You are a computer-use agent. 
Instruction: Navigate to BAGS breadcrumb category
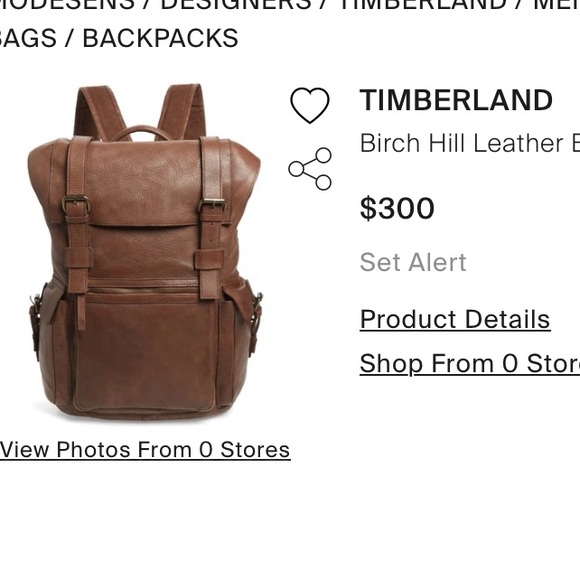(x=28, y=38)
